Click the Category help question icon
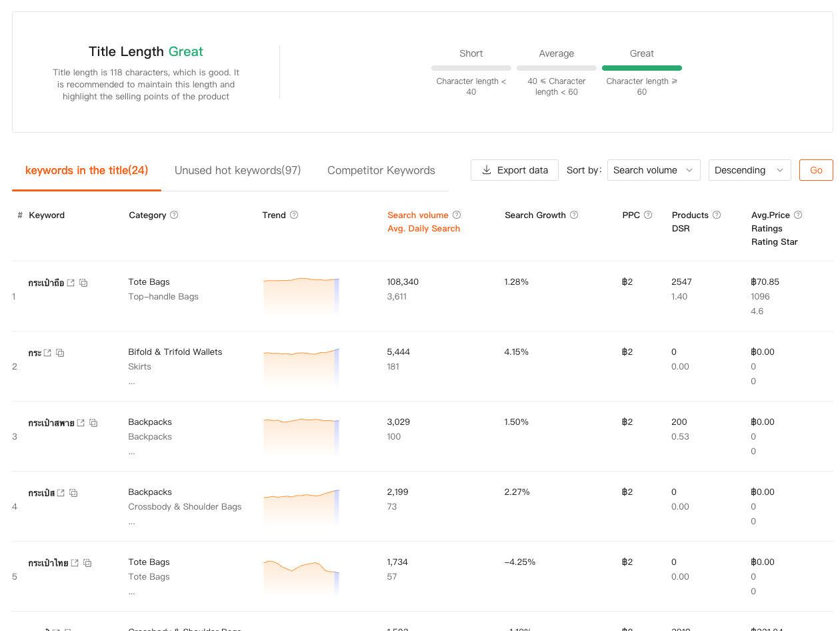This screenshot has height=631, width=840. tap(174, 215)
